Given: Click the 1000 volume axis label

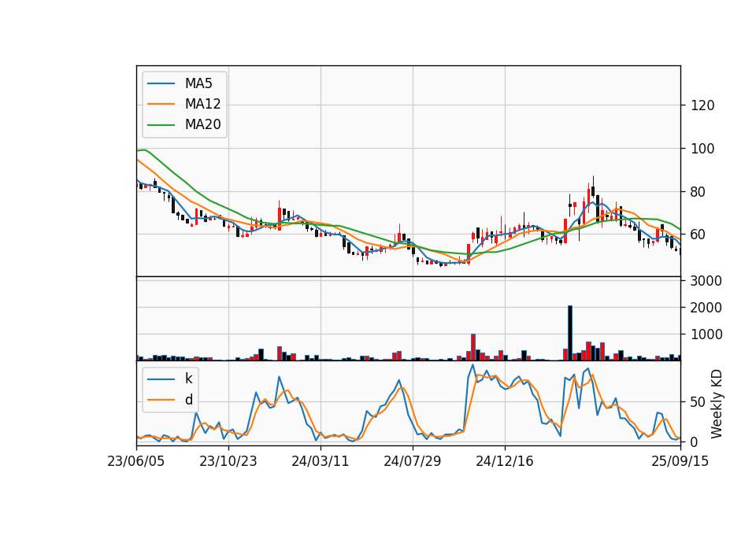Looking at the screenshot, I should [x=706, y=334].
